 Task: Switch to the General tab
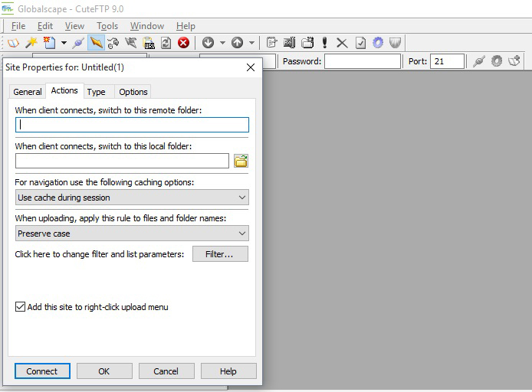click(x=28, y=92)
